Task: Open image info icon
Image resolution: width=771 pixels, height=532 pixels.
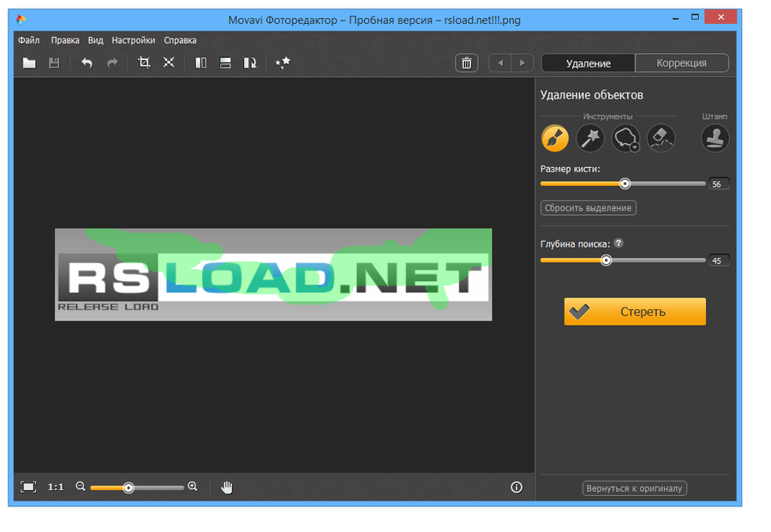Action: click(x=517, y=487)
